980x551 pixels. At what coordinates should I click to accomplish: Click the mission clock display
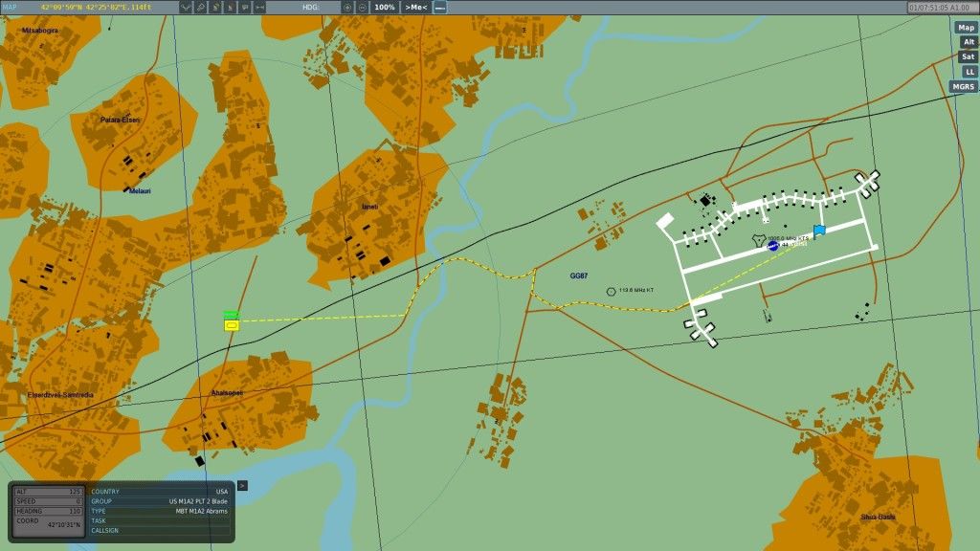coord(941,7)
